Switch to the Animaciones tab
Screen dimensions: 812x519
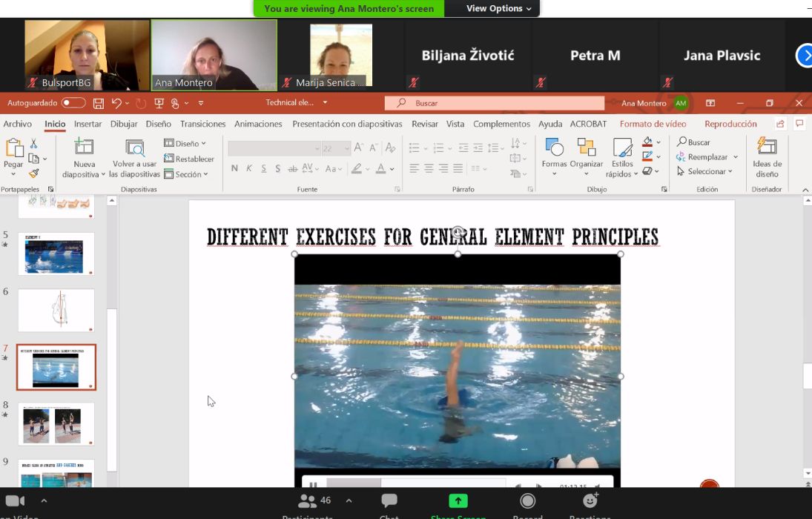tap(258, 124)
